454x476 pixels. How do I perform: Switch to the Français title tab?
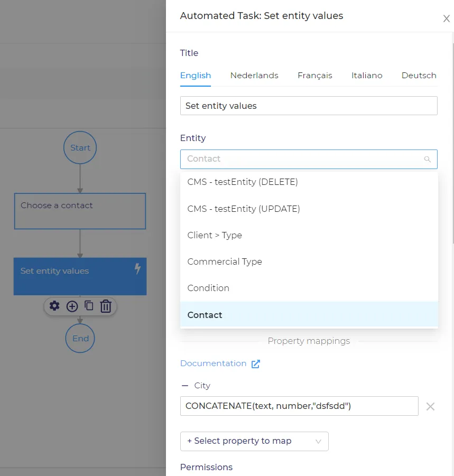coord(315,76)
